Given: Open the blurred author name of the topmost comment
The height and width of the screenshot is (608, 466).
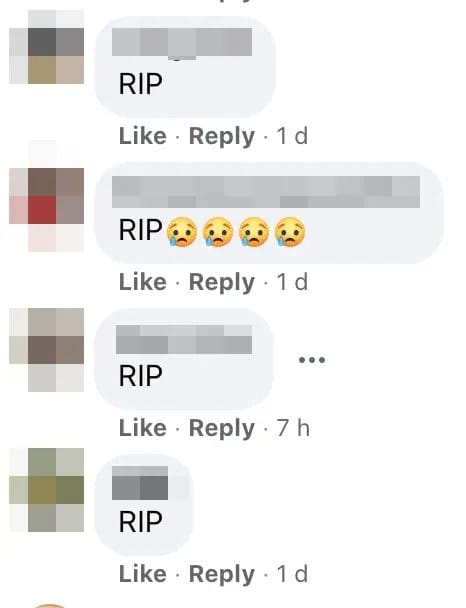Looking at the screenshot, I should (182, 43).
